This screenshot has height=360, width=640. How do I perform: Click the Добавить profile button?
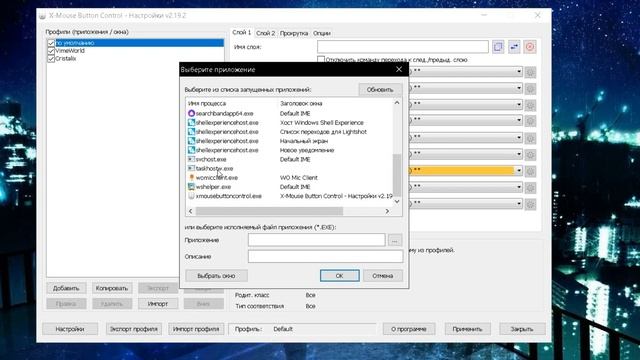(66, 288)
